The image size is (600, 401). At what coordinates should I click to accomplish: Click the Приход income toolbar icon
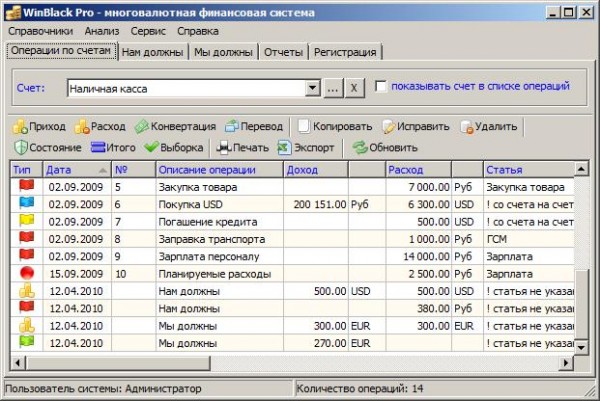point(21,127)
